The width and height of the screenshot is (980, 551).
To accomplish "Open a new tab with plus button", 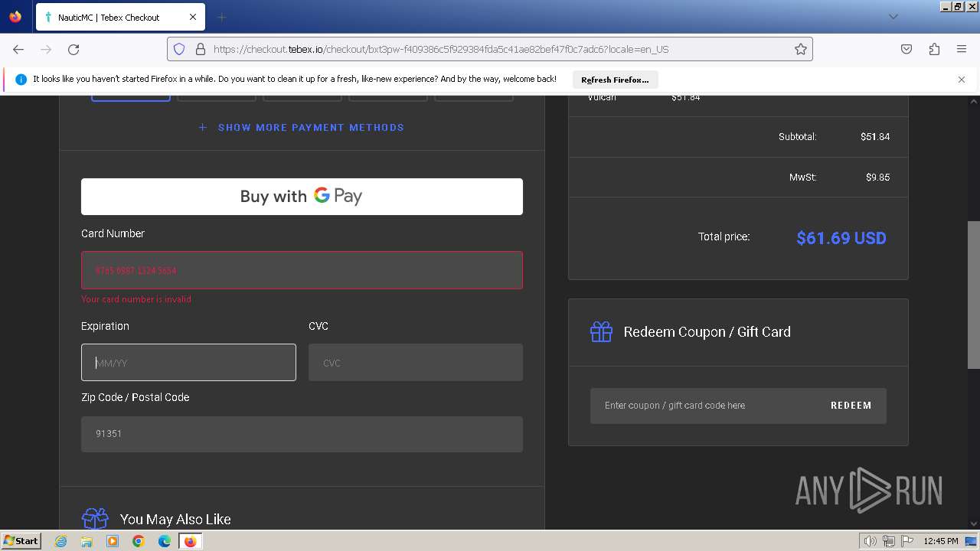I will click(222, 17).
